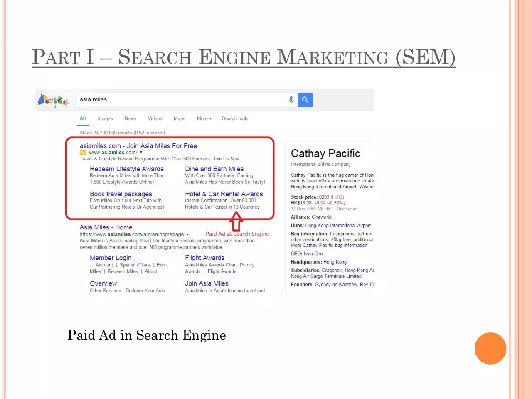The height and width of the screenshot is (399, 532).
Task: Open the Flight Awards sitelink
Action: click(x=205, y=258)
